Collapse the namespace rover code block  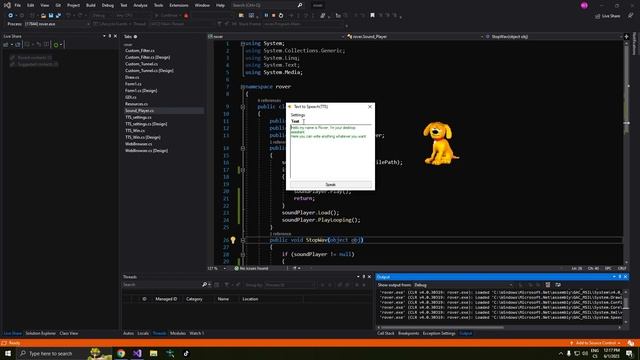[x=242, y=87]
